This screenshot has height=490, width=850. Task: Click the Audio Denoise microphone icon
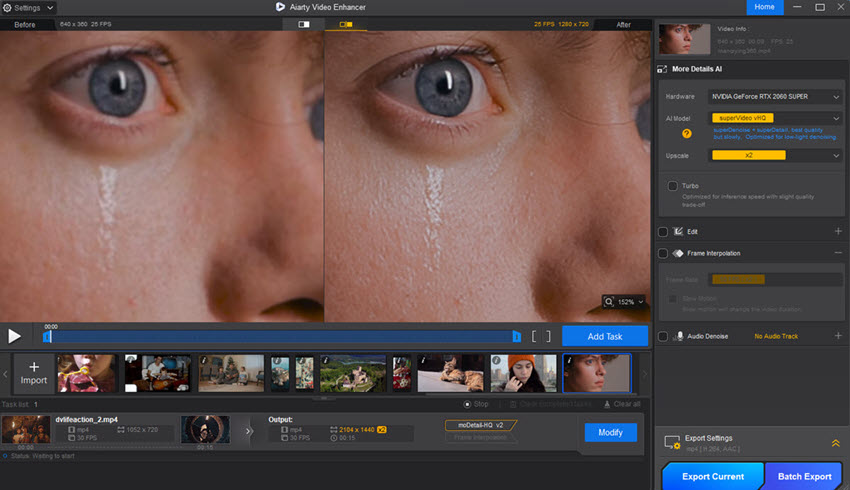click(x=679, y=336)
